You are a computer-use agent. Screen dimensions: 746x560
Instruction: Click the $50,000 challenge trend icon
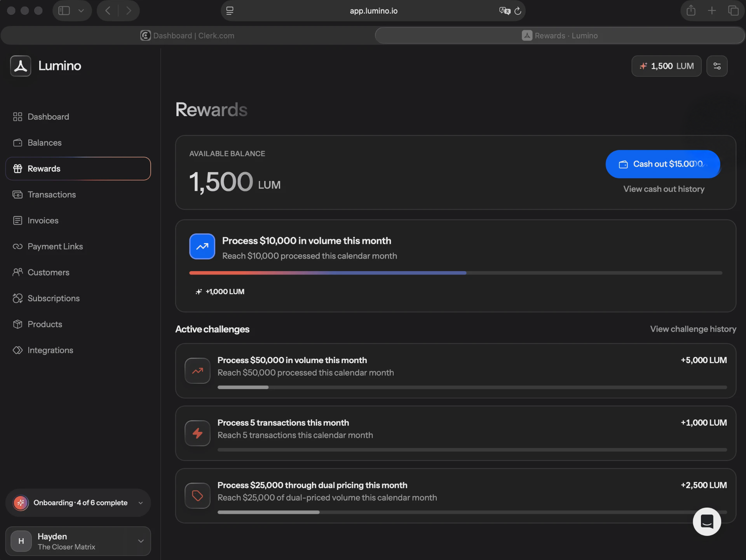coord(197,370)
